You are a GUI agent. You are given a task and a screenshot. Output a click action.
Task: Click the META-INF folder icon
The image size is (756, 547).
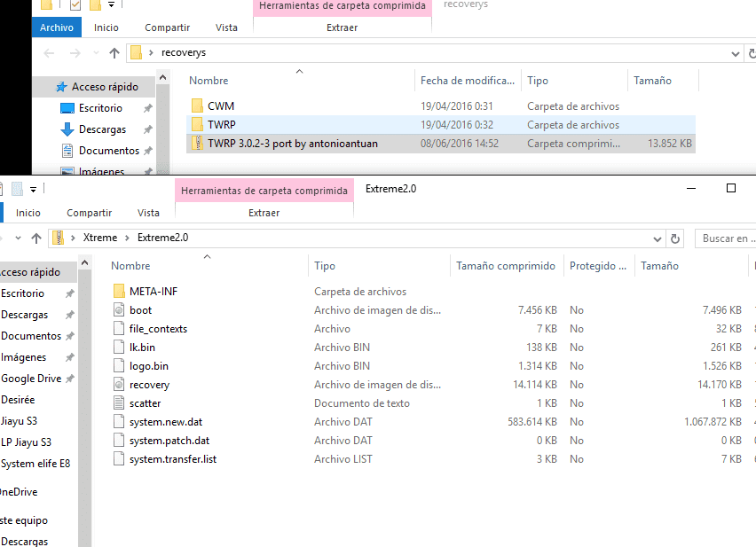[x=119, y=292]
